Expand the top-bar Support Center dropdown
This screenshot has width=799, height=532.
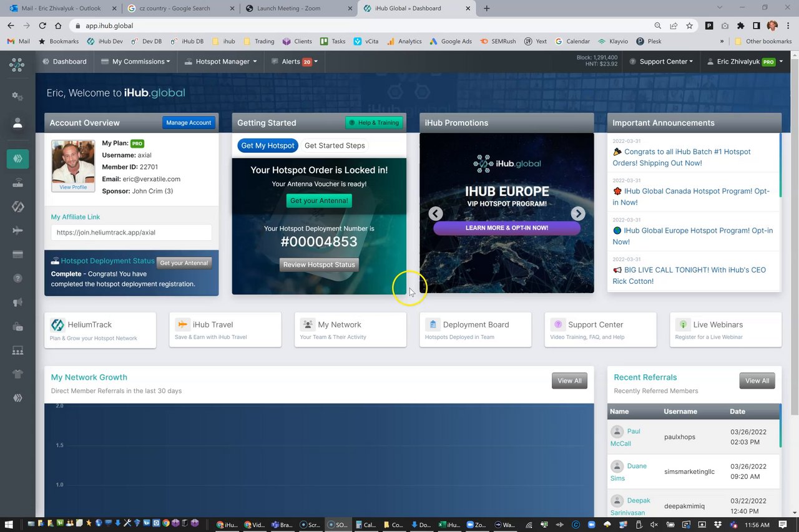click(x=662, y=62)
